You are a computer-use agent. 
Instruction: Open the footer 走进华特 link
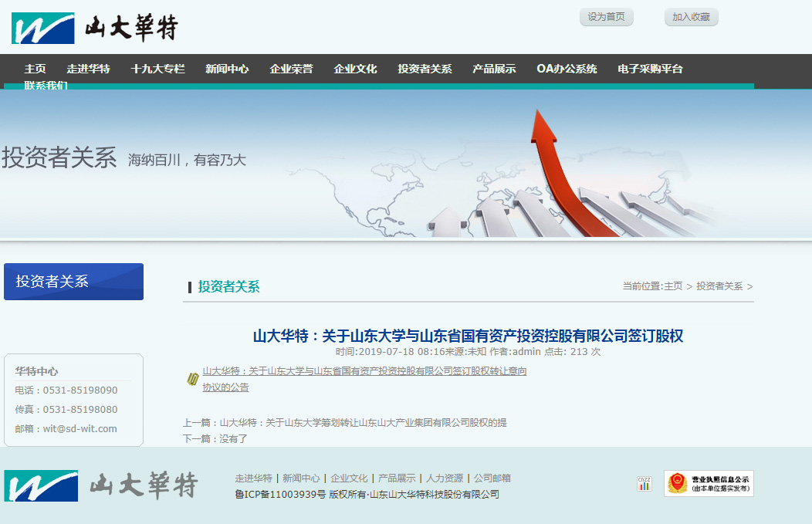pyautogui.click(x=254, y=478)
